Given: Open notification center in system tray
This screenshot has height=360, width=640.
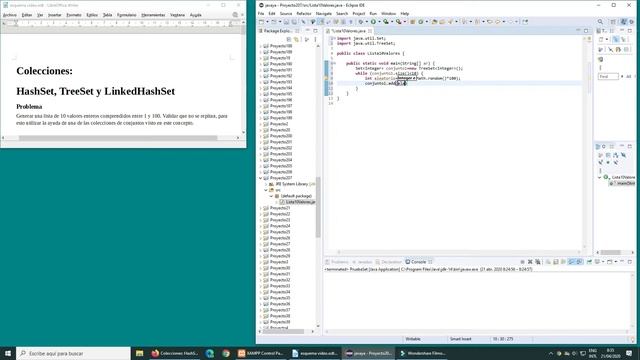Looking at the screenshot, I should coord(629,353).
